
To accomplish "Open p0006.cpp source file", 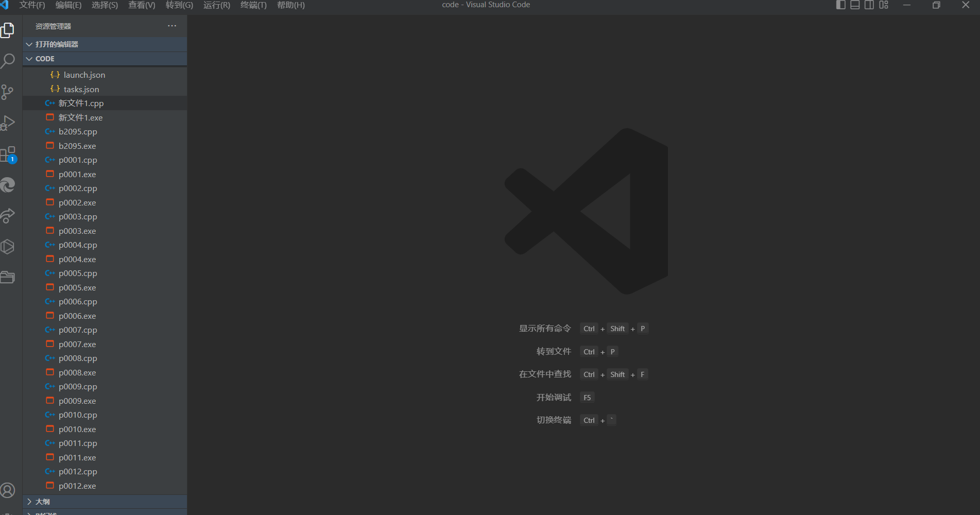I will tap(105, 301).
